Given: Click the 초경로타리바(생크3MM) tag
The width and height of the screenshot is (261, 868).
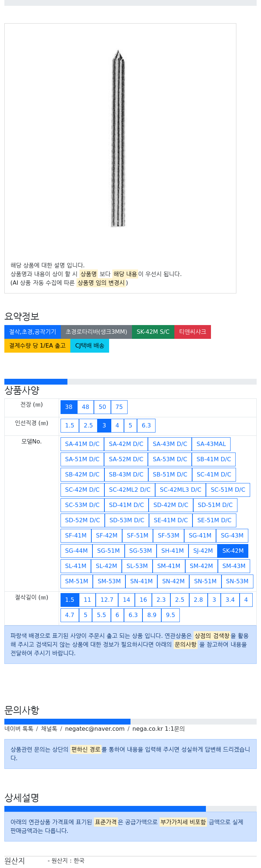Looking at the screenshot, I should (96, 332).
